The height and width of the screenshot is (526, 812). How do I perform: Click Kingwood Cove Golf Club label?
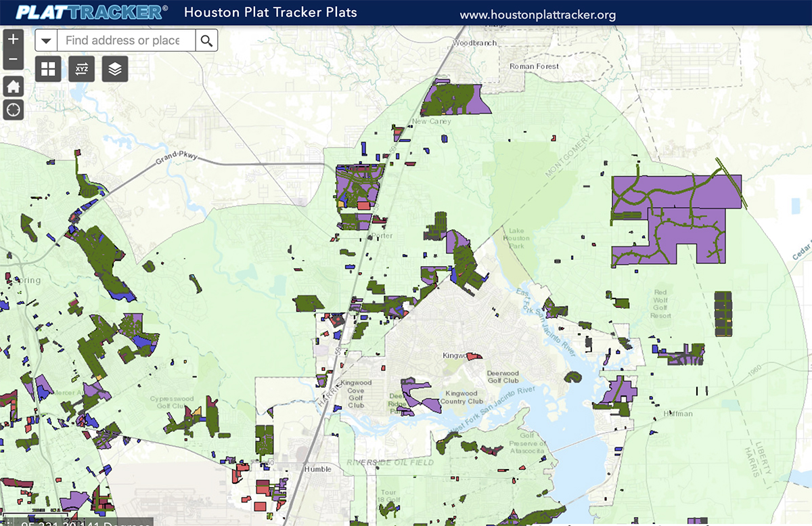click(x=355, y=393)
